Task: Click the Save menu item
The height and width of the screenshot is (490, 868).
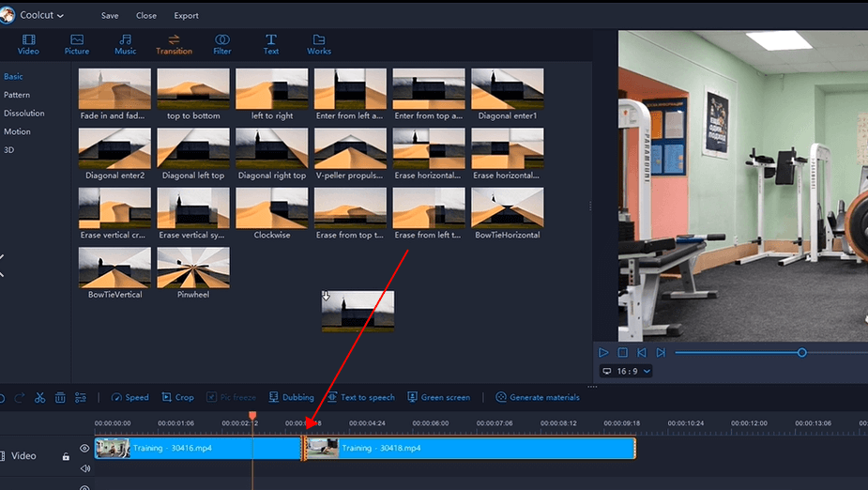Action: (110, 16)
